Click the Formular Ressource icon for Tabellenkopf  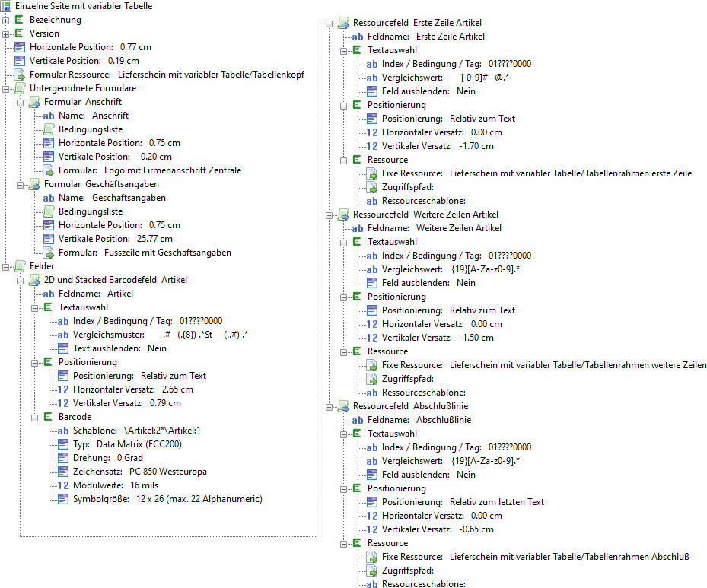point(20,75)
